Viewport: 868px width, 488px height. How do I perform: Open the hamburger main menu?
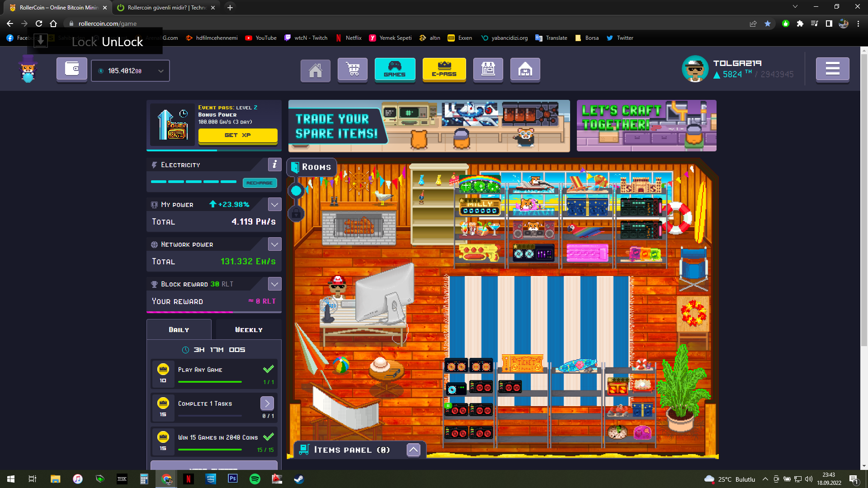click(x=832, y=69)
